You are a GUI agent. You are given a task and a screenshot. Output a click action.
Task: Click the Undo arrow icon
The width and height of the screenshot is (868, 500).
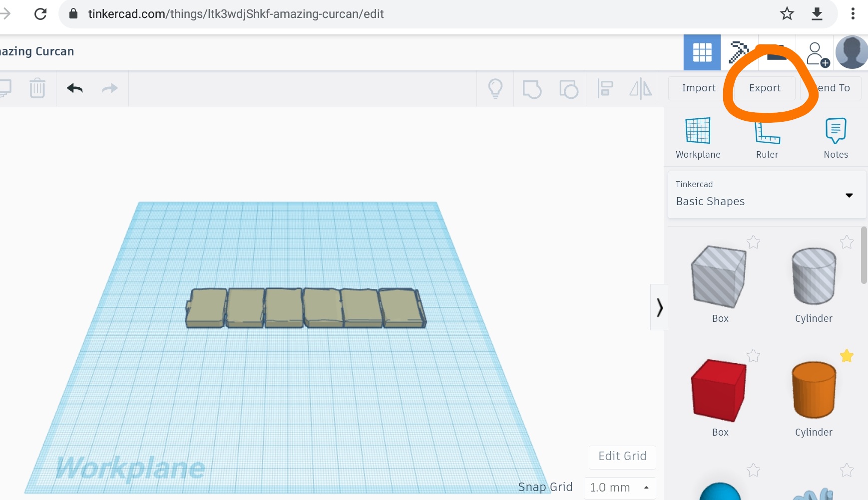point(75,88)
